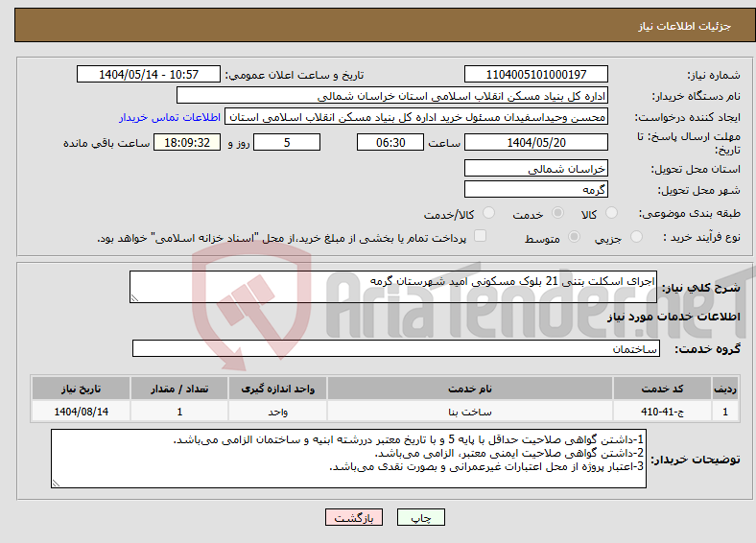Click the تعداد / مقدار column header
Viewport: 756px width, 543px height.
coord(179,389)
